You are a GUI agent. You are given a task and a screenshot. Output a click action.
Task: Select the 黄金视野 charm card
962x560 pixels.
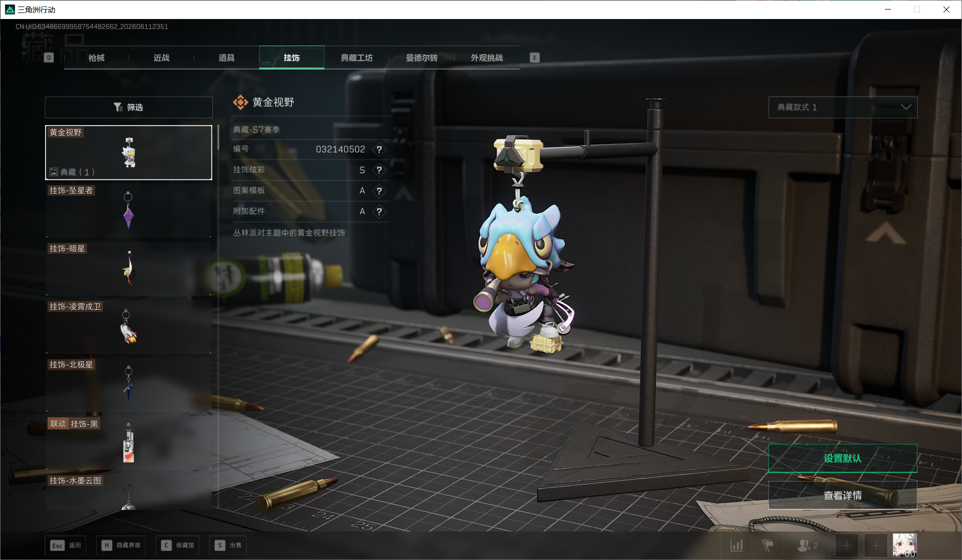pos(129,152)
